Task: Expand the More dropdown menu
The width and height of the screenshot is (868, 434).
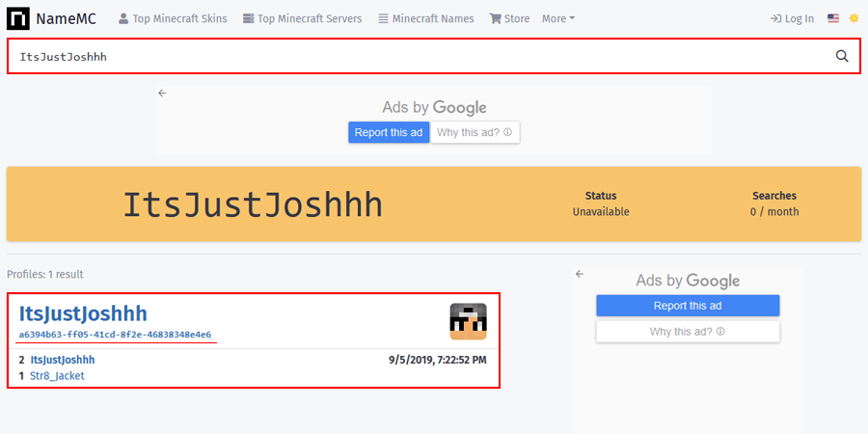Action: click(558, 19)
